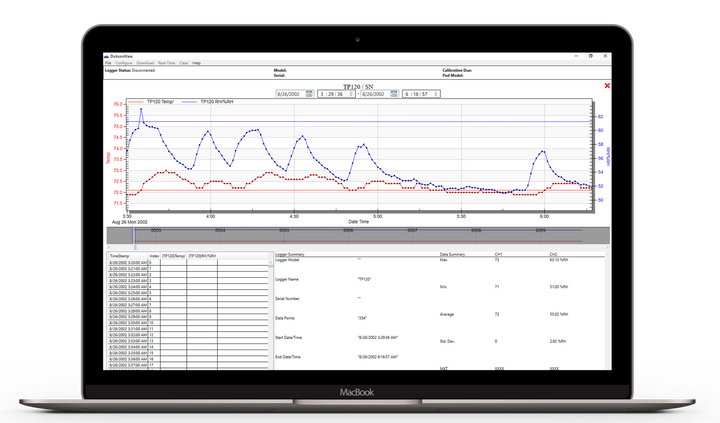
Task: Open the start date calendar picker
Action: click(309, 94)
